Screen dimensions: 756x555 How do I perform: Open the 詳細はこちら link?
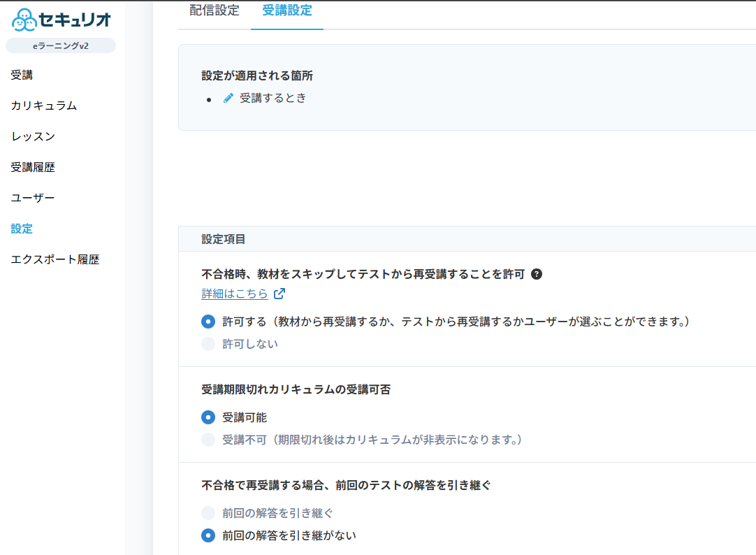pos(234,294)
